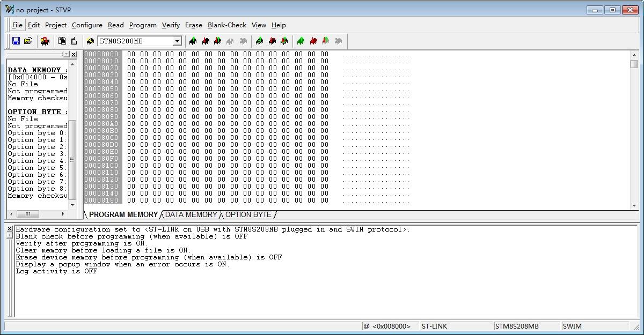
Task: Switch to the OPTION BYTE tab
Action: (x=248, y=214)
